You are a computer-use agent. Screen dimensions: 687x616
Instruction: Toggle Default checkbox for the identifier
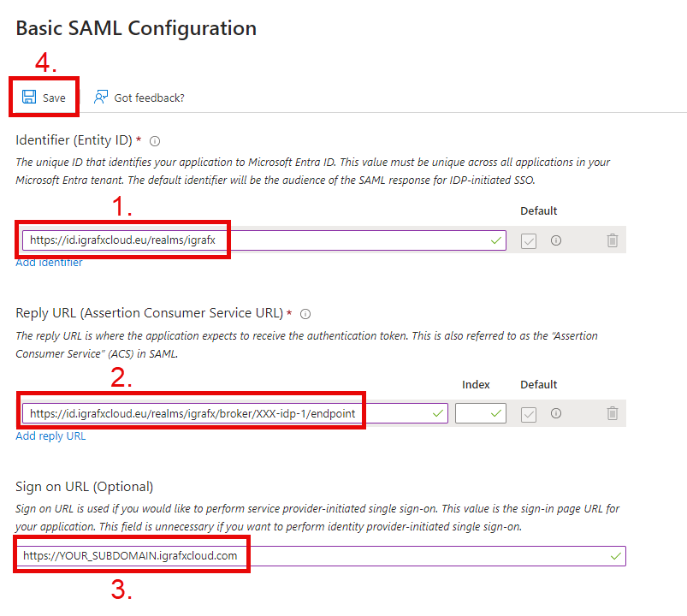click(529, 241)
